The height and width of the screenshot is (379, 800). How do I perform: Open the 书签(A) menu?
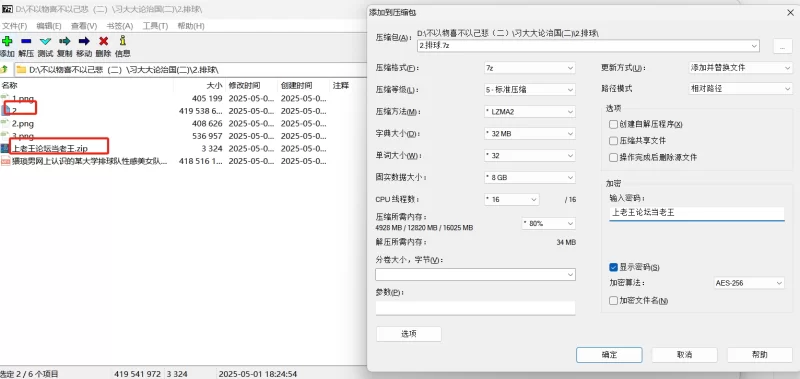119,26
